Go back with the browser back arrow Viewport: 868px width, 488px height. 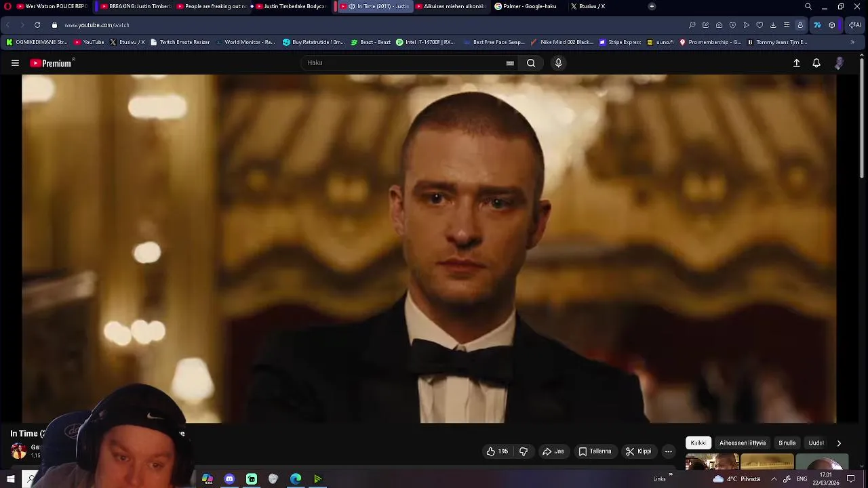[8, 25]
